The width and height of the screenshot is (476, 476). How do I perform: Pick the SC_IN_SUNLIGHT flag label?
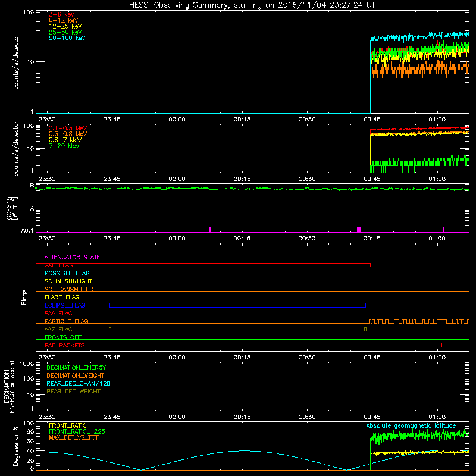[x=68, y=281]
